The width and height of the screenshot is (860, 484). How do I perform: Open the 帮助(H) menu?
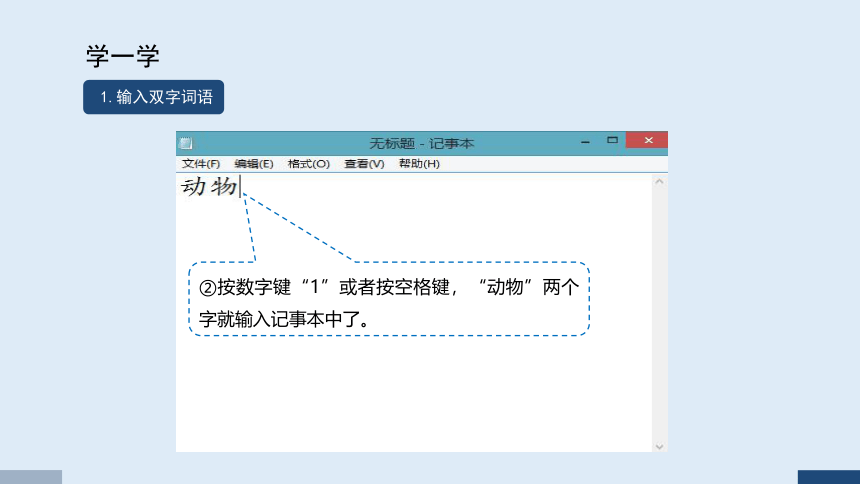click(x=419, y=164)
